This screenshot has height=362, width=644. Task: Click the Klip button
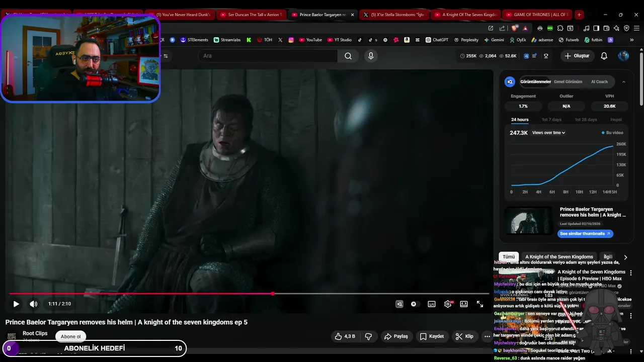tap(464, 336)
